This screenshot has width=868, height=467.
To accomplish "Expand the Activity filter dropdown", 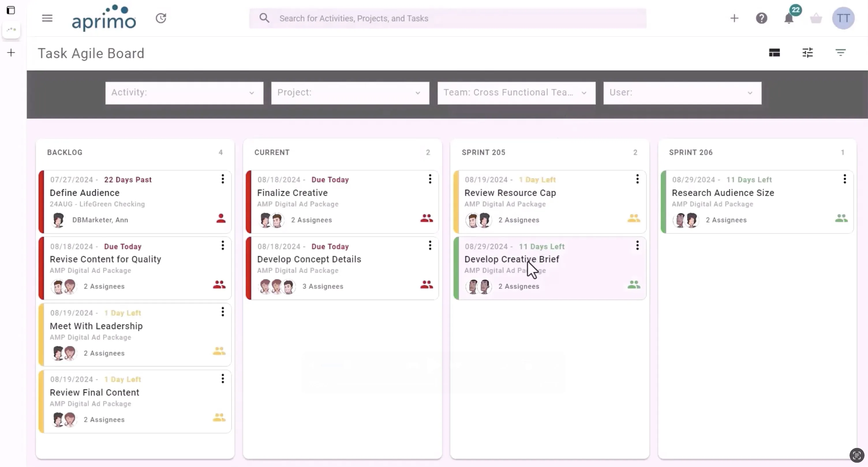I will (184, 93).
